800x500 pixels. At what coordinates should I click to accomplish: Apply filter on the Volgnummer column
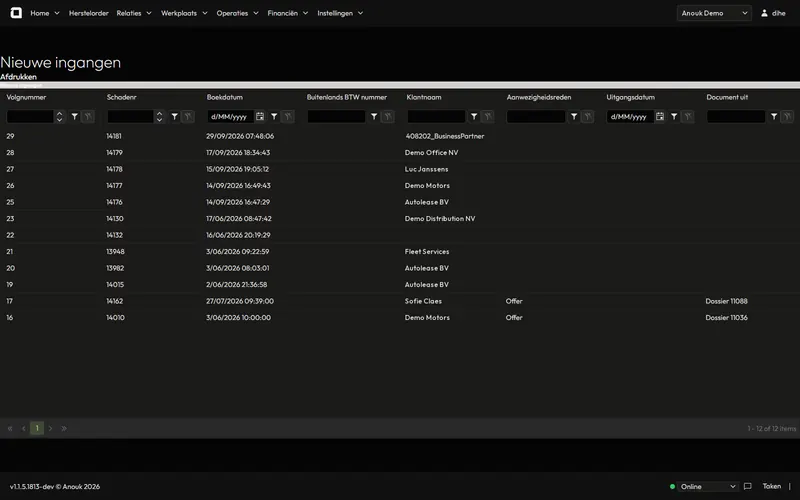tap(74, 117)
